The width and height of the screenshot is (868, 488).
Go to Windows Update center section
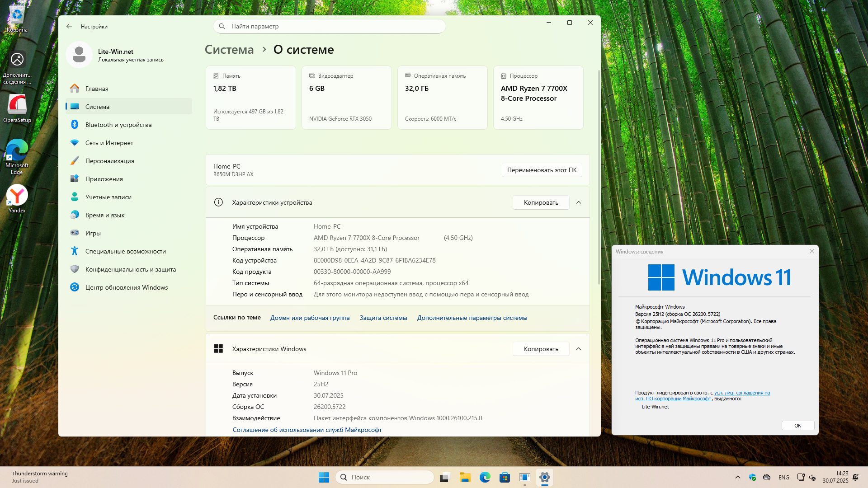(127, 287)
